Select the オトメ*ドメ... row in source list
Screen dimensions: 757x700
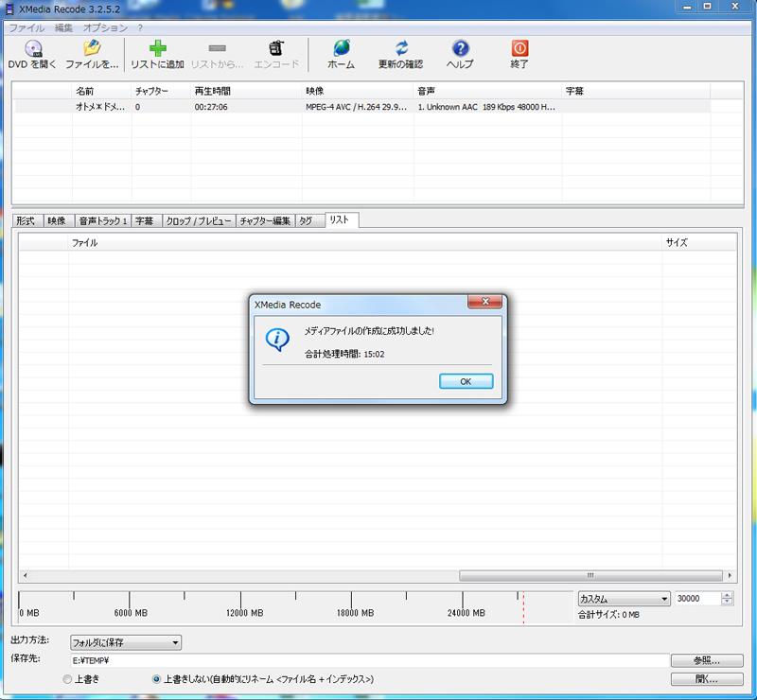tap(362, 107)
